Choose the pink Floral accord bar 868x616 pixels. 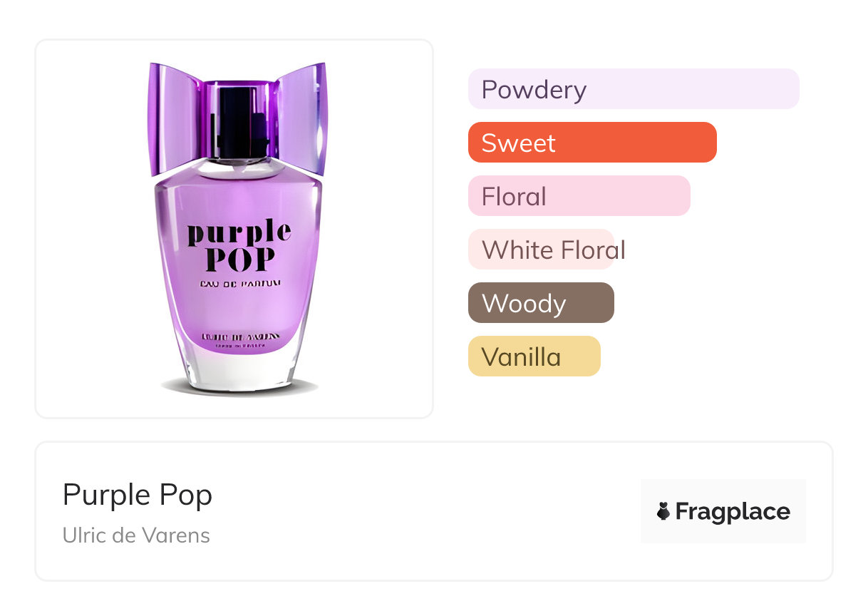pos(579,196)
